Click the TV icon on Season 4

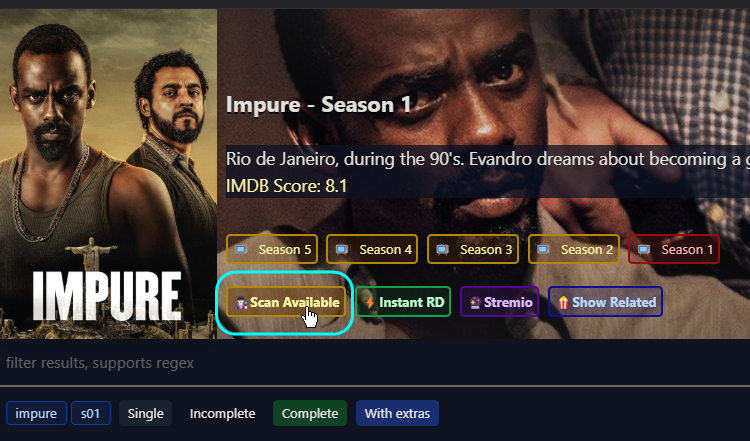point(342,250)
